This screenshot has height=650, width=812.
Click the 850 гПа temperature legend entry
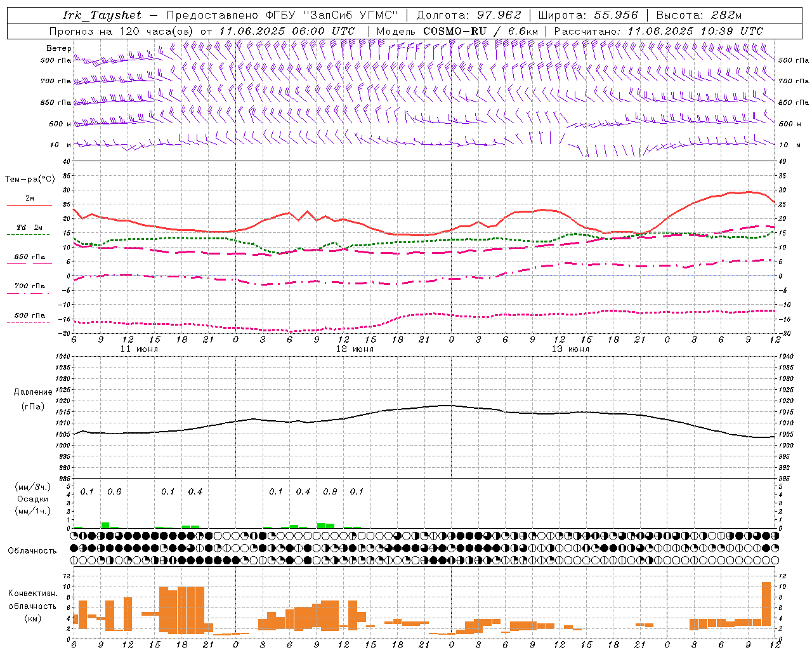click(x=30, y=257)
